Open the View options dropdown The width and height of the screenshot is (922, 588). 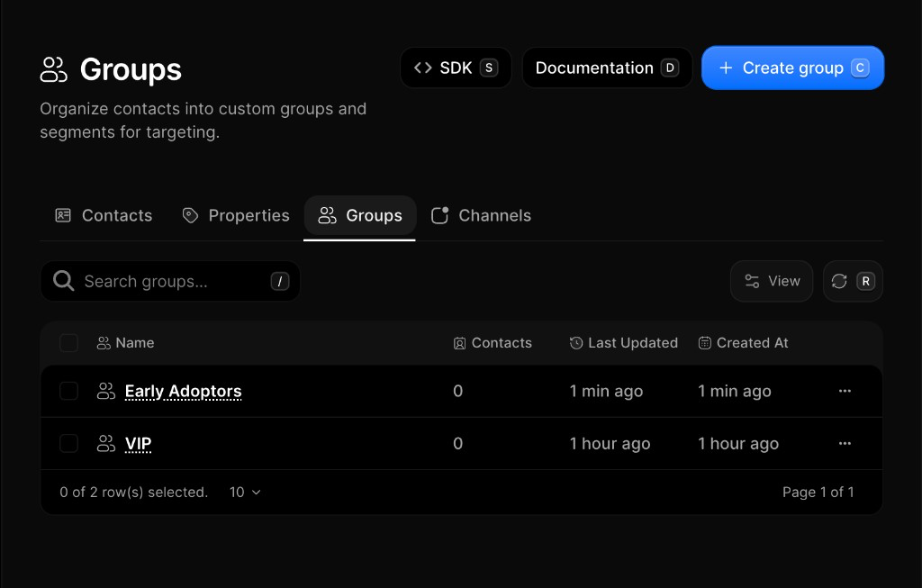[772, 281]
